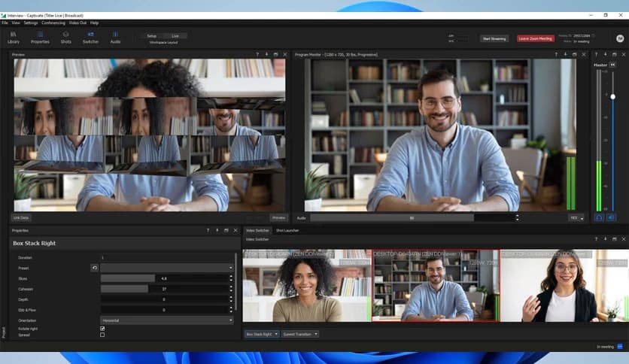The image size is (629, 364).
Task: Pin the Properties panel
Action: tap(217, 230)
